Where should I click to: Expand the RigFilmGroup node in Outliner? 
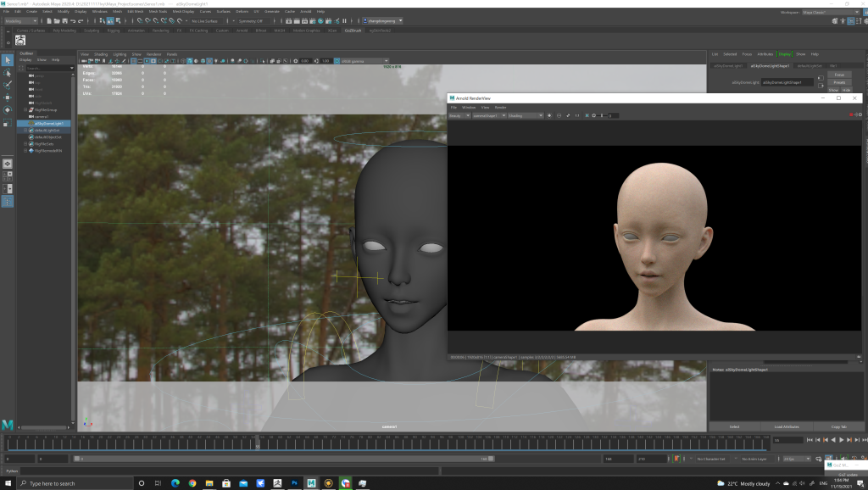[x=26, y=109]
